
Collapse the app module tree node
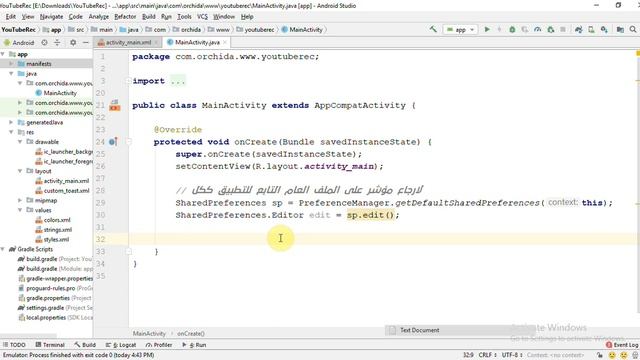click(x=3, y=54)
